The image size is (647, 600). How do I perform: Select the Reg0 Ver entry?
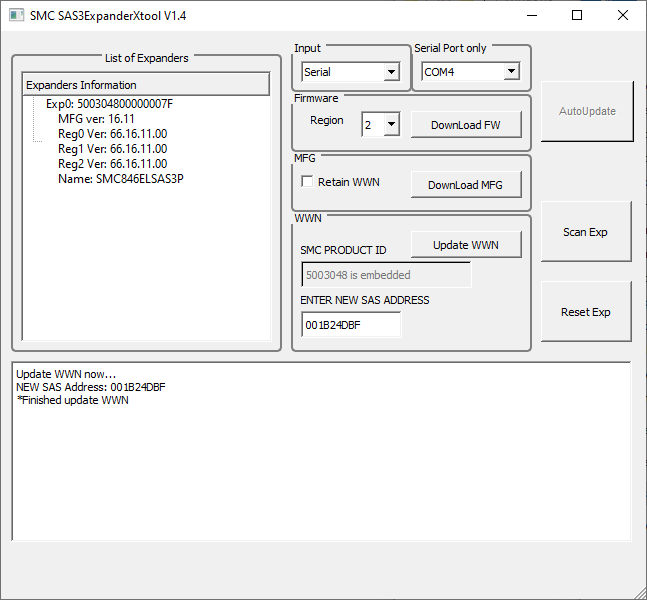pos(112,134)
